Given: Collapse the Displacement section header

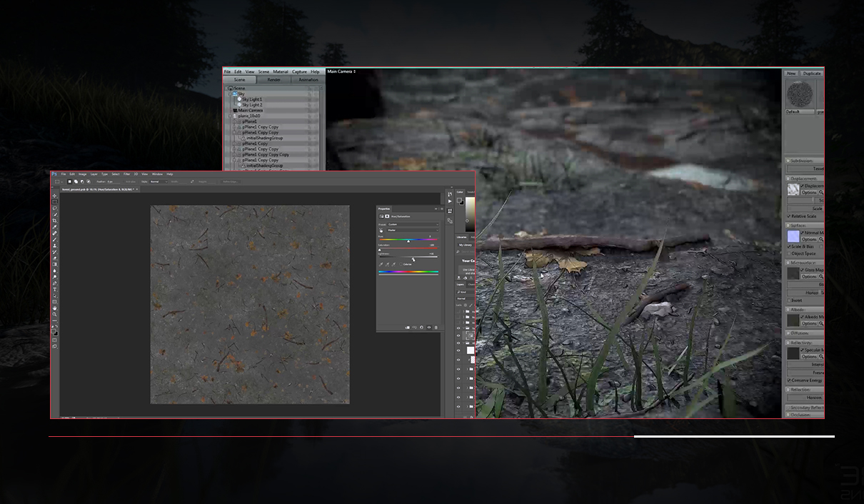Looking at the screenshot, I should [x=788, y=178].
